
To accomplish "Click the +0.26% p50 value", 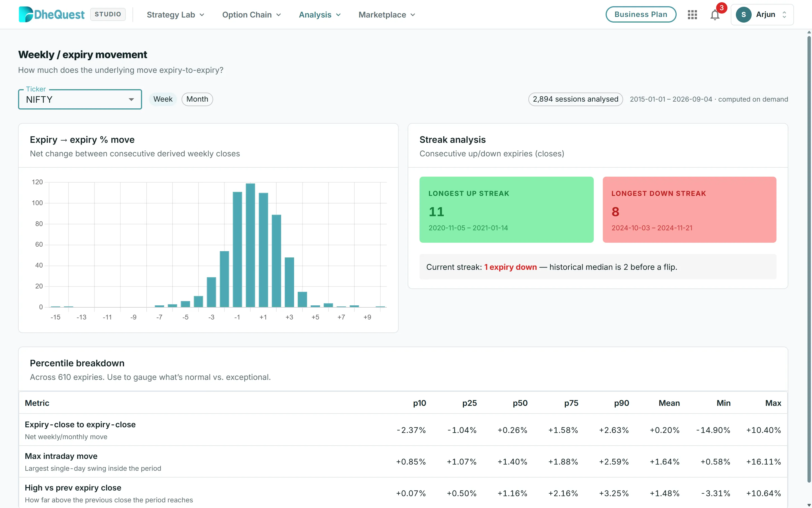I will click(x=512, y=430).
